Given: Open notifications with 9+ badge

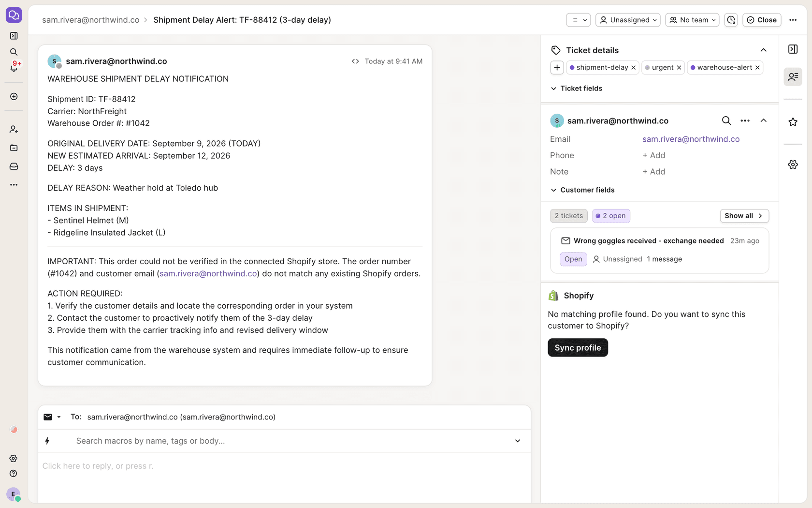Looking at the screenshot, I should tap(14, 68).
